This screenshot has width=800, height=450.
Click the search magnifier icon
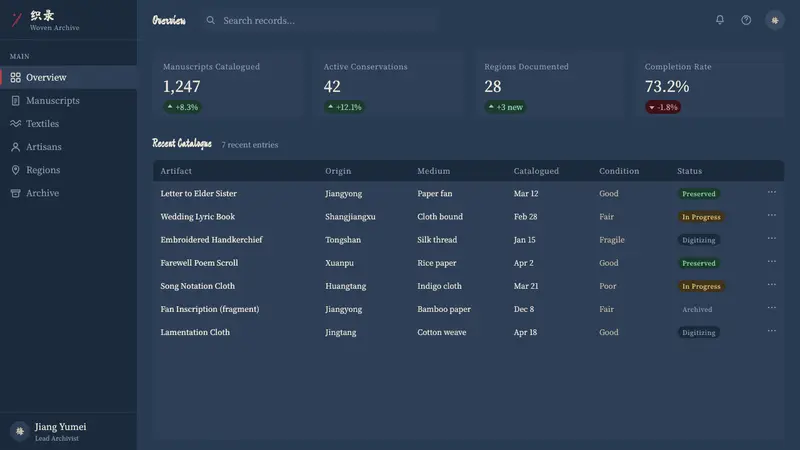coord(210,20)
